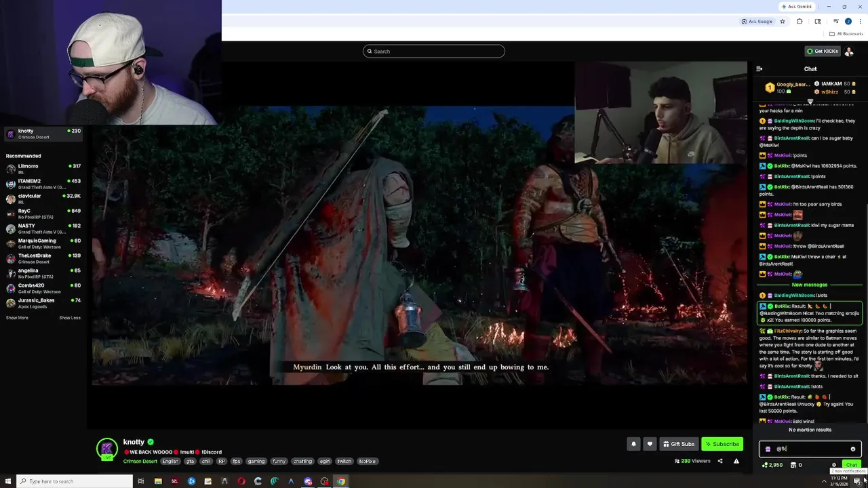The image size is (868, 488).
Task: Open knotty channel in sidebar
Action: (43, 134)
